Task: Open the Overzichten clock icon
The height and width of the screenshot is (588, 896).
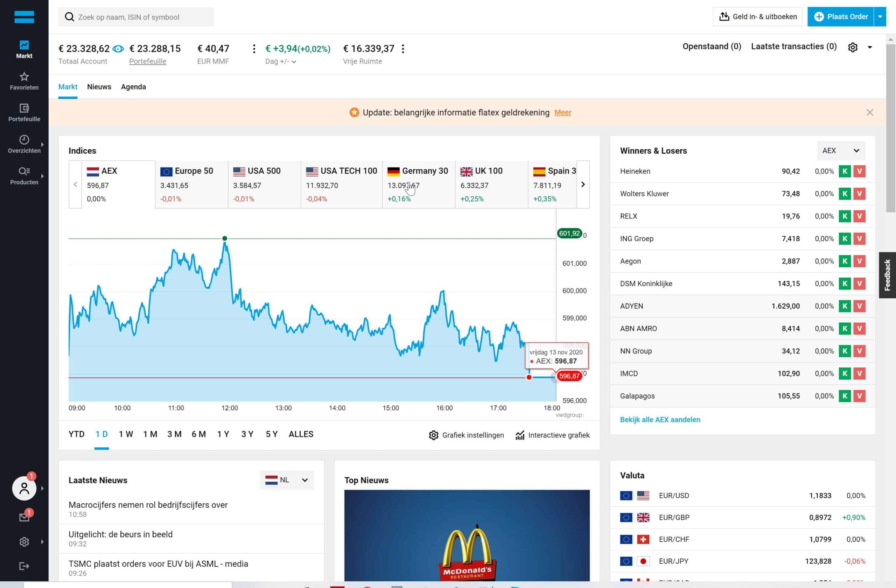Action: [24, 140]
